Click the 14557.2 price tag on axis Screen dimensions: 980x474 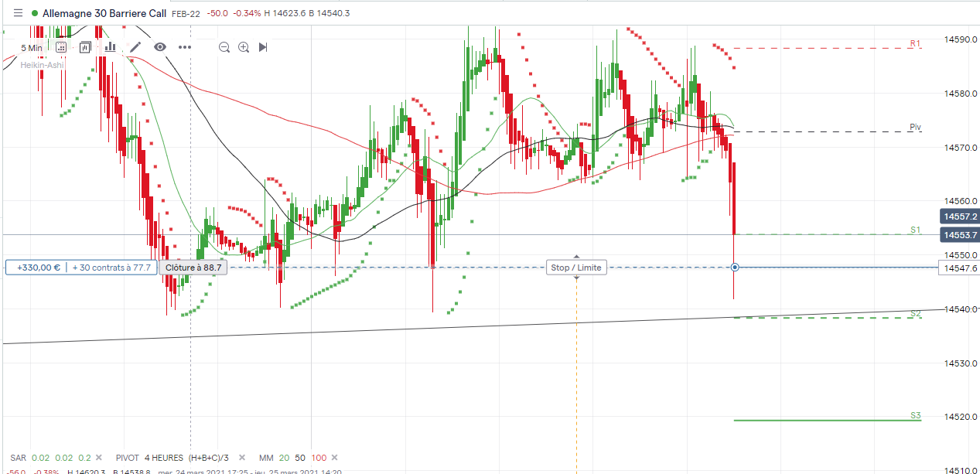(959, 217)
